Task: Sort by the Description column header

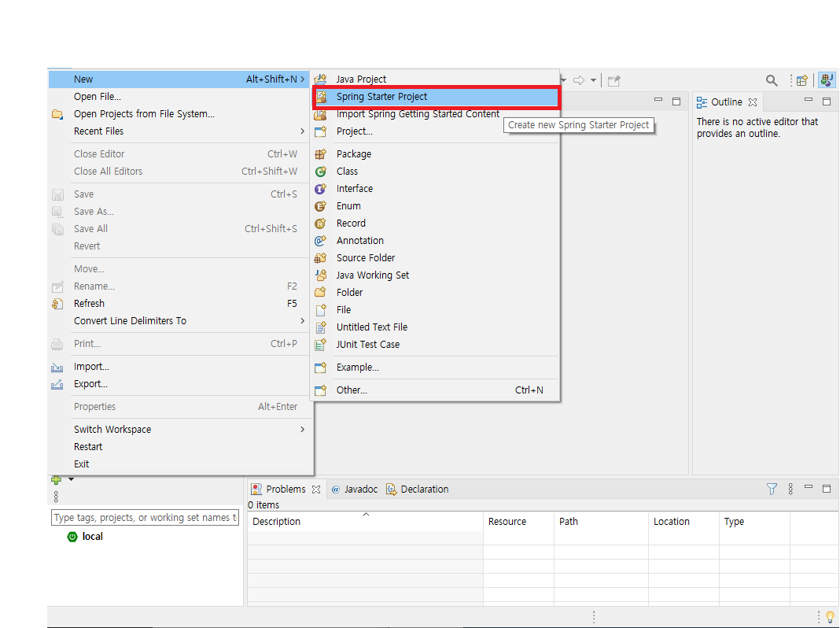Action: tap(366, 522)
